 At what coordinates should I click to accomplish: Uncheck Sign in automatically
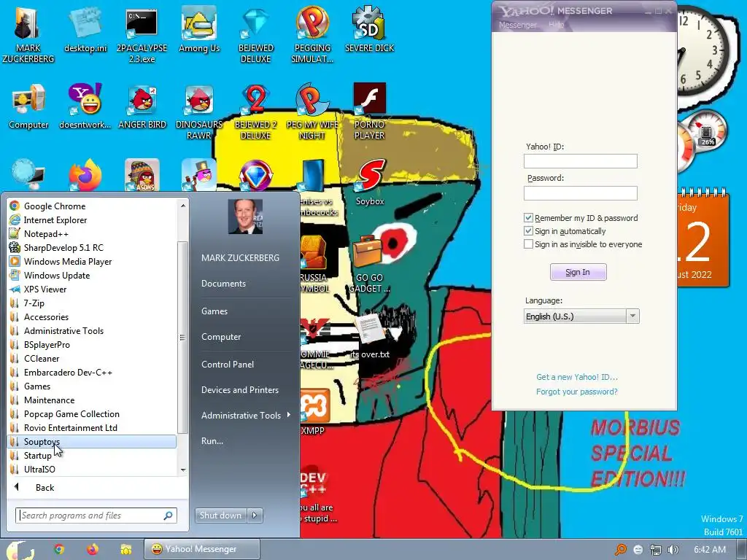[x=528, y=231]
